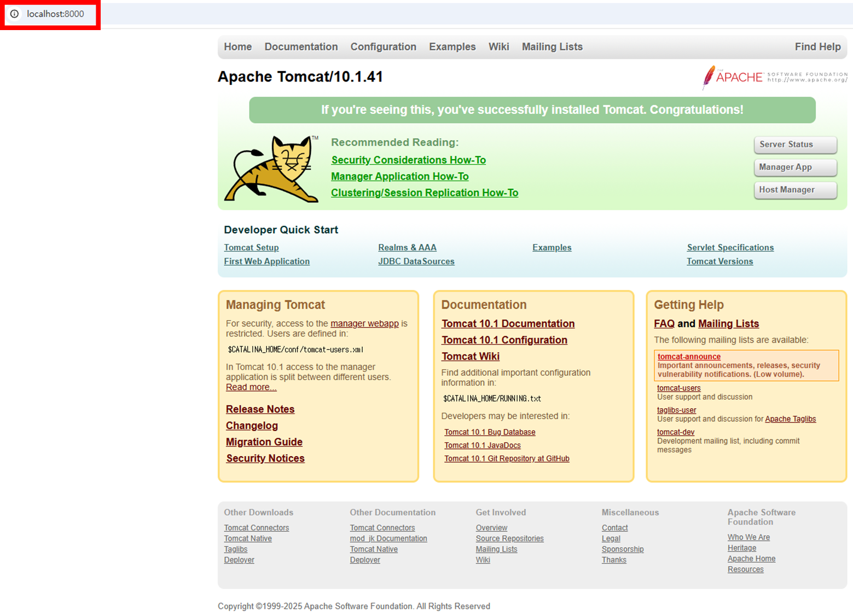Open the Apache Home link

click(x=751, y=559)
